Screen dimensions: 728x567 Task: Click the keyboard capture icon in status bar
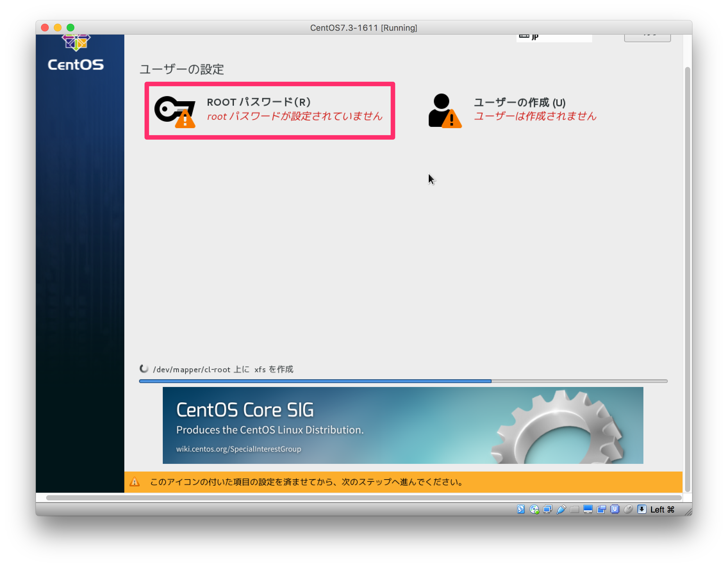click(642, 509)
